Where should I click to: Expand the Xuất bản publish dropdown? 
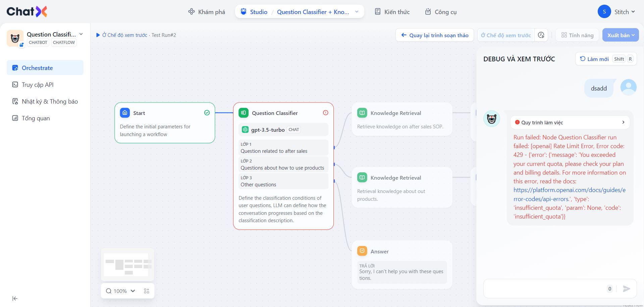coord(621,35)
